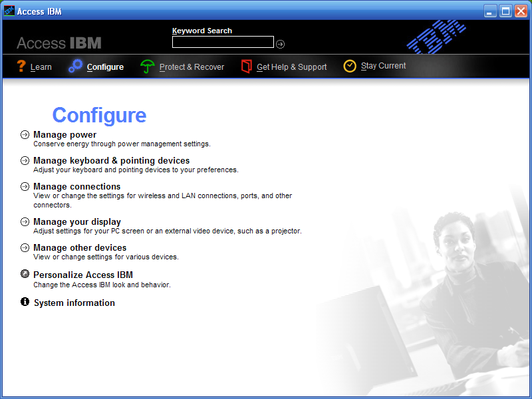Click arrow icon next to Manage connections
The image size is (532, 399).
point(25,186)
